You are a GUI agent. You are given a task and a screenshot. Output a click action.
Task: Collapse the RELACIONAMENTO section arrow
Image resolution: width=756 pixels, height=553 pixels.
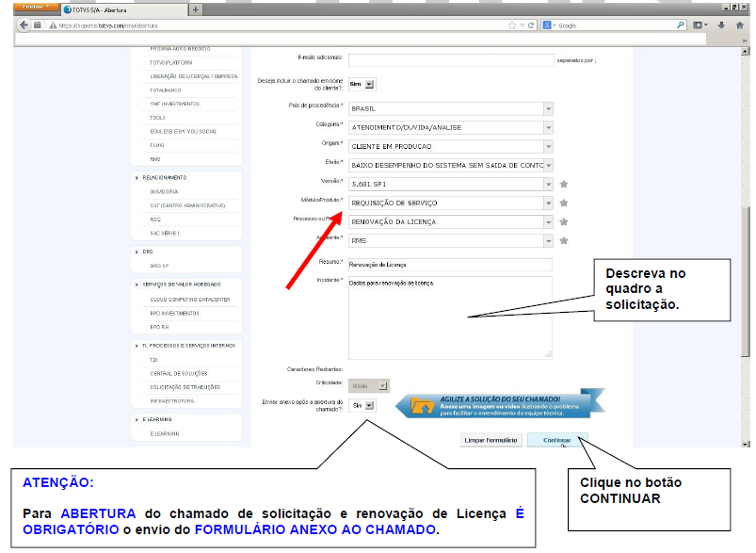tap(137, 178)
